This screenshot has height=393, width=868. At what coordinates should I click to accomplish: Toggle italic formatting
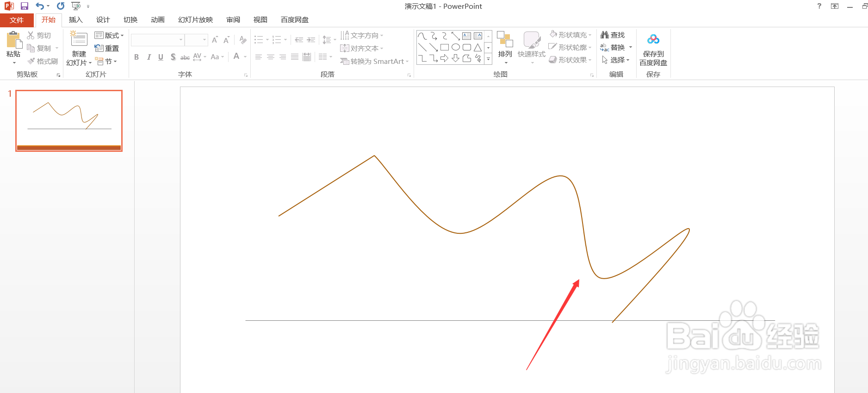(x=149, y=57)
